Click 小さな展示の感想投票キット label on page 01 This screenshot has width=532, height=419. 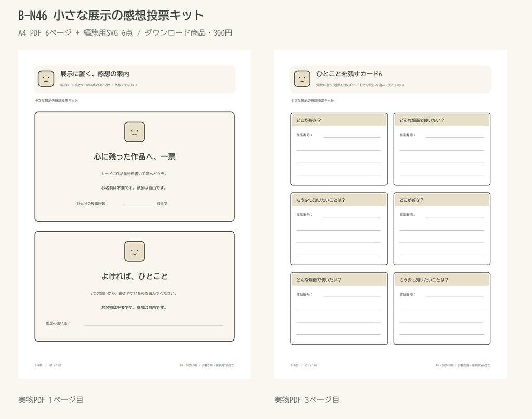tap(56, 100)
